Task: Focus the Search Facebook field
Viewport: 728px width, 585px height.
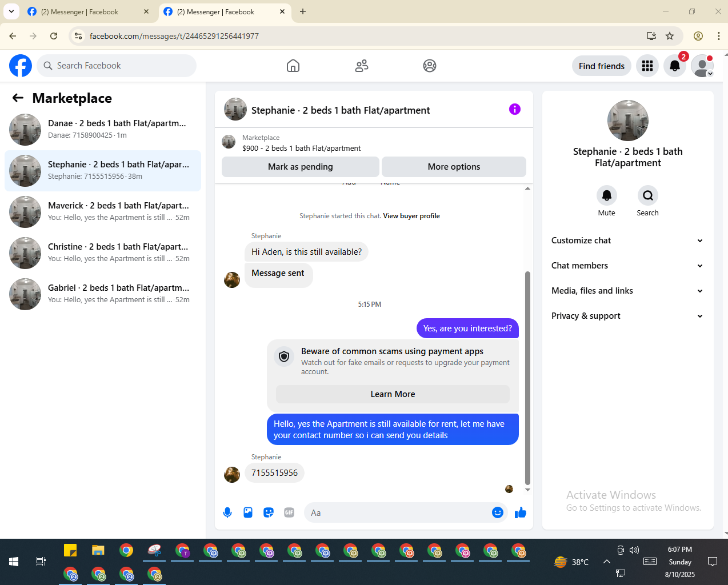Action: tap(117, 66)
